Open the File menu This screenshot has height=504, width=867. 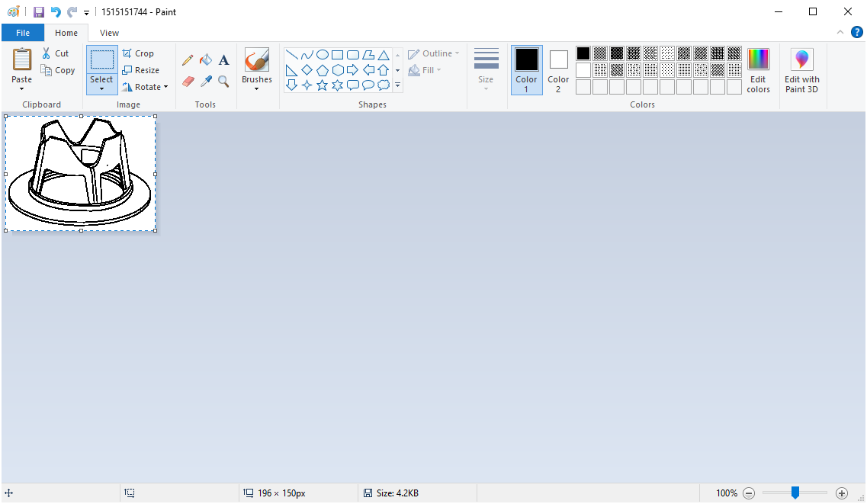tap(23, 33)
